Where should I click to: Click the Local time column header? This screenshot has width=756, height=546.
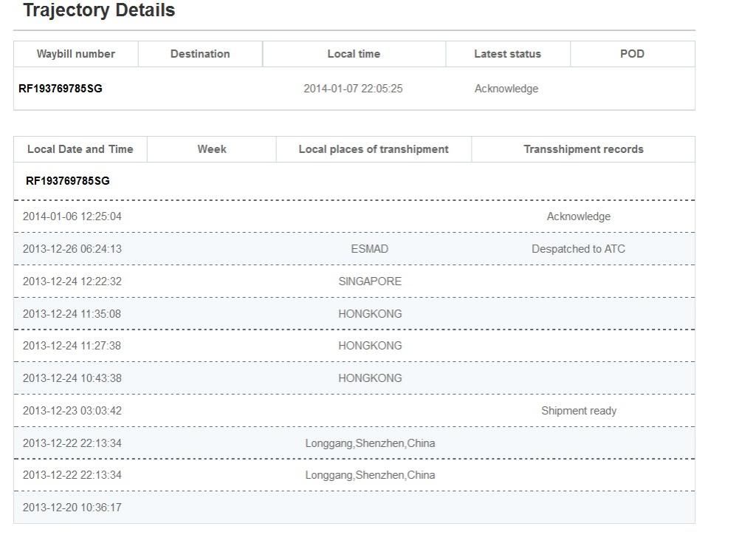coord(354,54)
